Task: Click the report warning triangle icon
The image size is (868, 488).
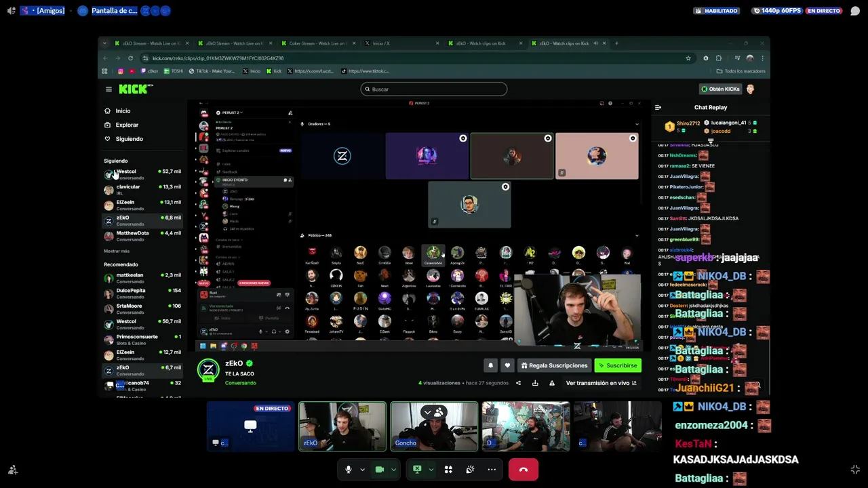Action: pos(552,383)
